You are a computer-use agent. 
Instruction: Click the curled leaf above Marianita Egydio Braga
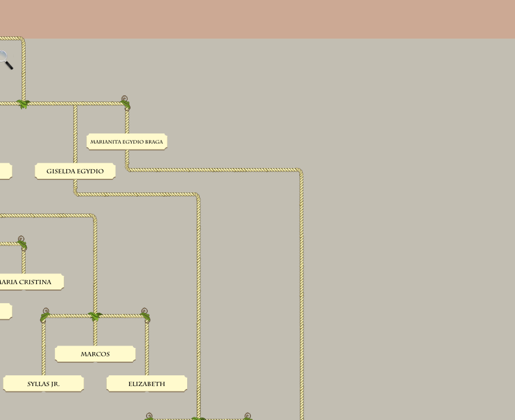tap(125, 102)
